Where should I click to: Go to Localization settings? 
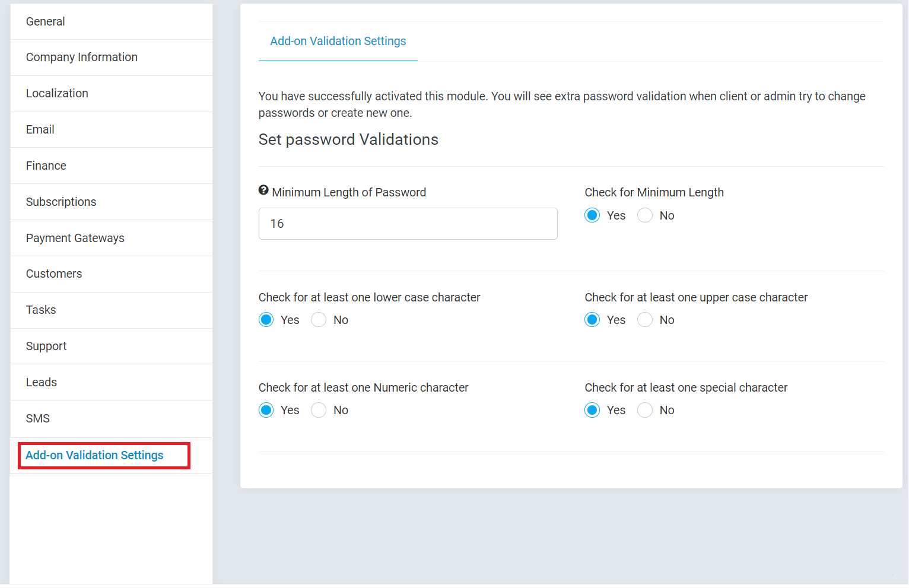coord(57,93)
